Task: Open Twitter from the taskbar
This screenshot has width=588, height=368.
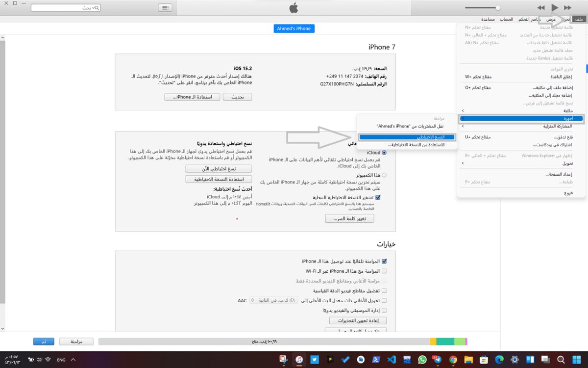Action: [x=315, y=360]
